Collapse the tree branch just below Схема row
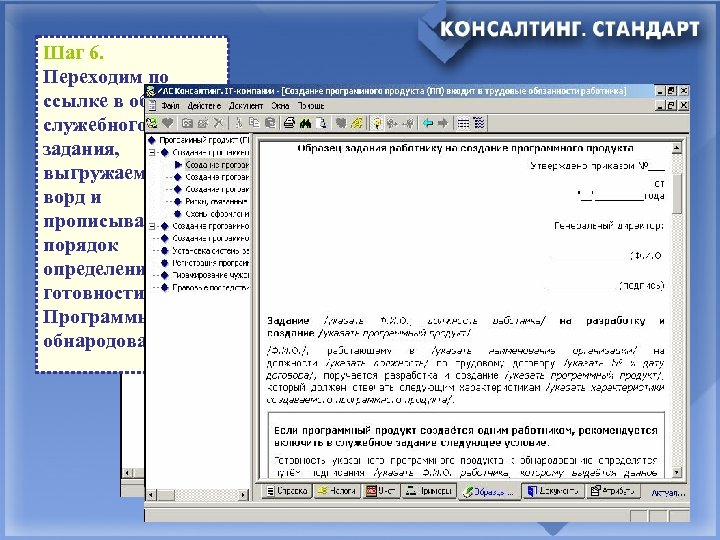720x540 pixels. coord(152,226)
